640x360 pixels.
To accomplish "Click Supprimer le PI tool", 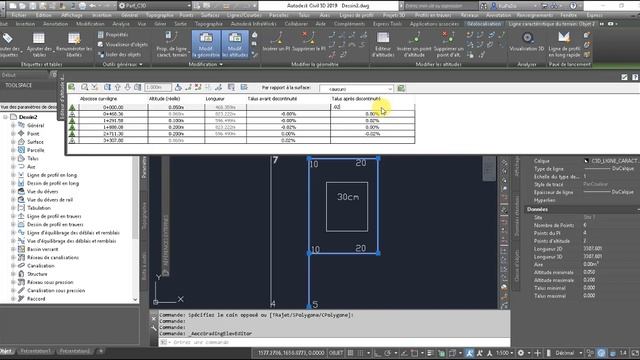I will [309, 42].
